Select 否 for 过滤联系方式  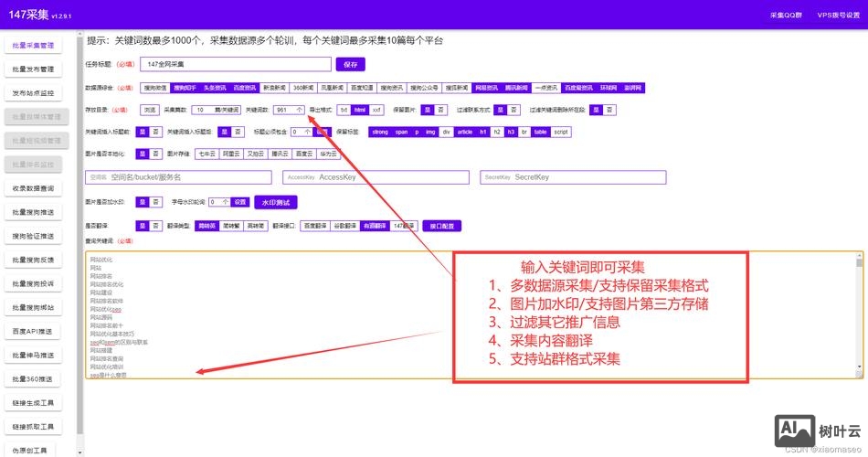pyautogui.click(x=513, y=110)
